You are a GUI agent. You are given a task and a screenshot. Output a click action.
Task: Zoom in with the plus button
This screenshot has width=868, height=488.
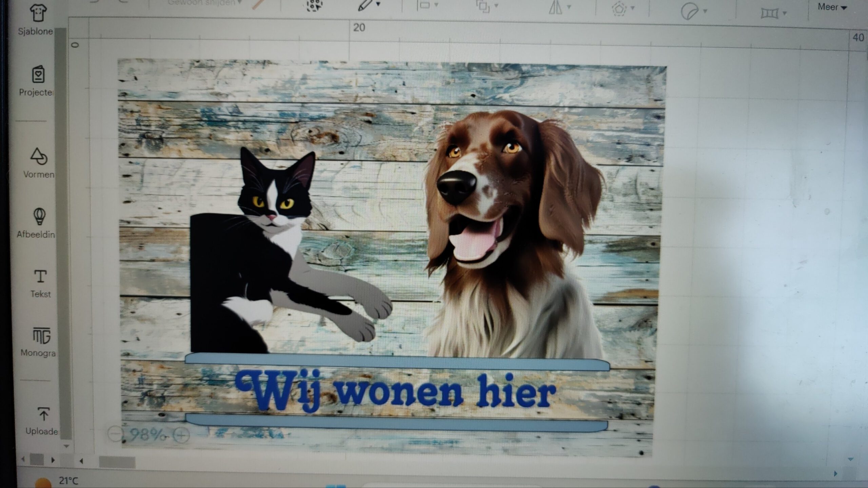(181, 435)
